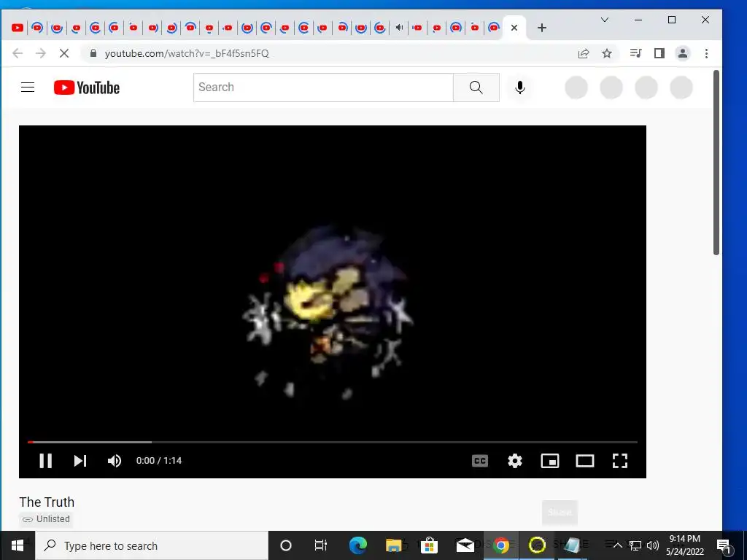
Task: Minimize the Chrome window
Action: (638, 20)
